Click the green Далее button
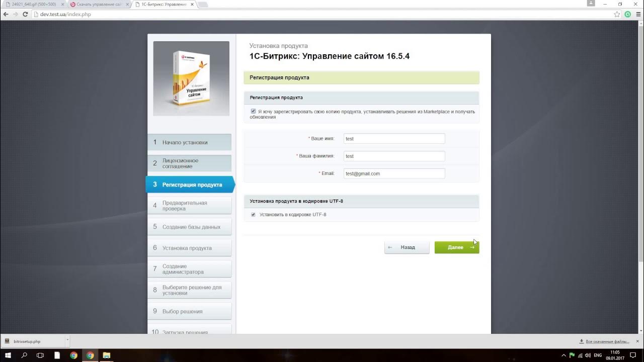644x362 pixels. point(457,247)
